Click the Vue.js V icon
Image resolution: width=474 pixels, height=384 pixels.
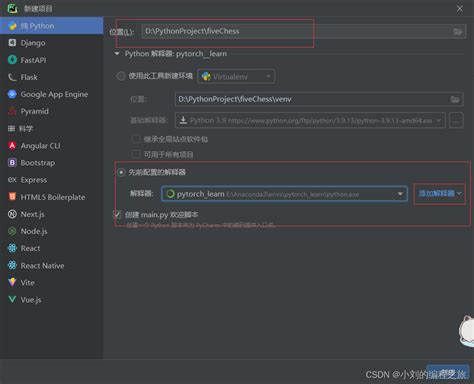click(12, 299)
